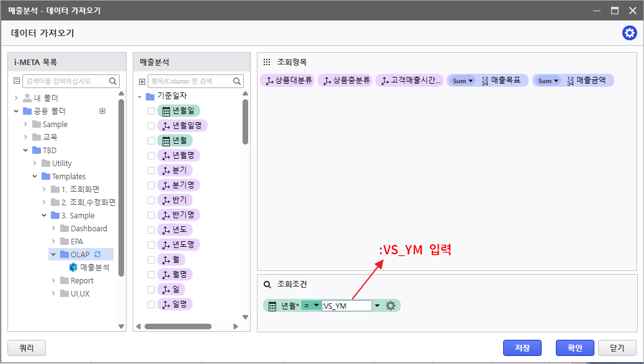Viewport: 644px width, 364px height.
Task: Click the 저장 button
Action: [x=522, y=348]
